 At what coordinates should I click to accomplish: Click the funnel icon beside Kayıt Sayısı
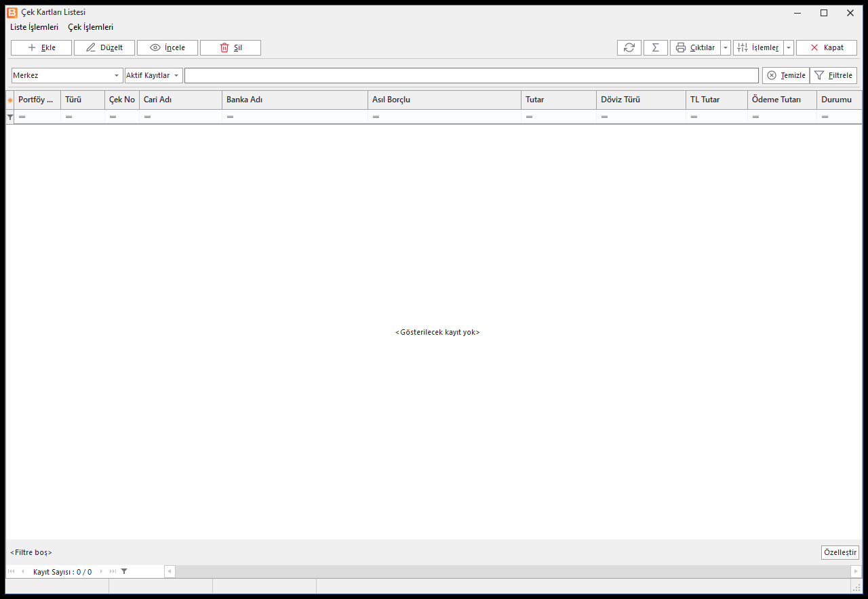coord(124,571)
